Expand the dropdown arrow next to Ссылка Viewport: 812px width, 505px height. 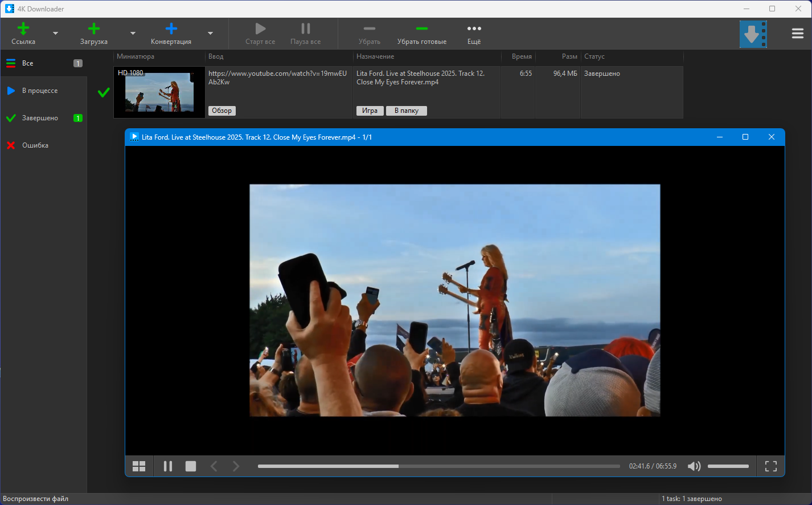pos(55,34)
